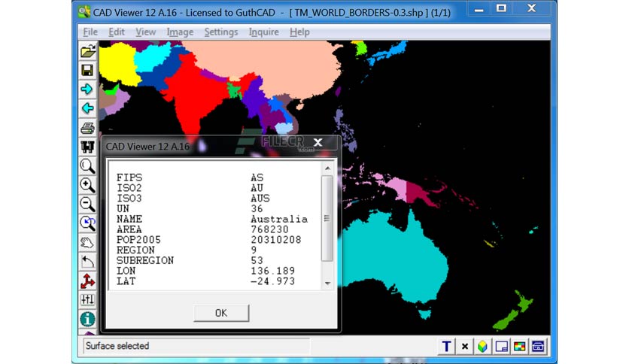Select the POP2005 value 20310208
This screenshot has height=364, width=629.
(276, 240)
